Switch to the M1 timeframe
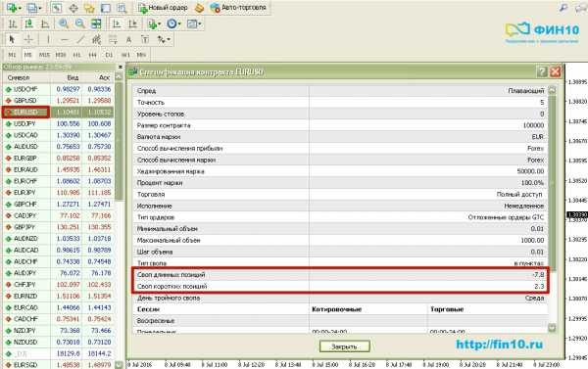Viewport: 588px width, 369px height. pyautogui.click(x=12, y=55)
